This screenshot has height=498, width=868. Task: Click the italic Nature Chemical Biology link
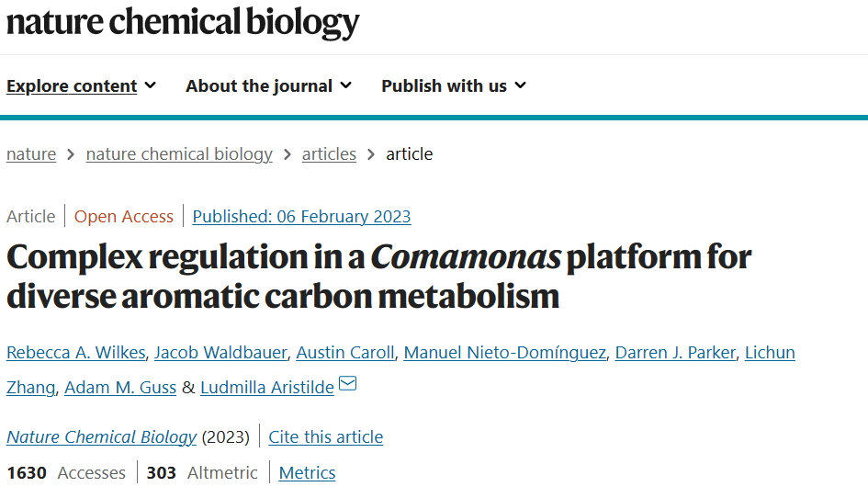pos(101,437)
